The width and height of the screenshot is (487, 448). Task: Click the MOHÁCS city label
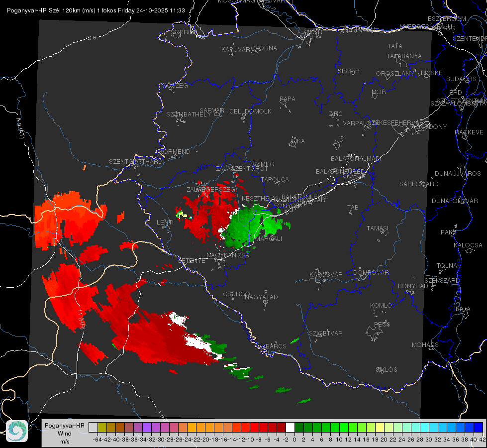425,345
